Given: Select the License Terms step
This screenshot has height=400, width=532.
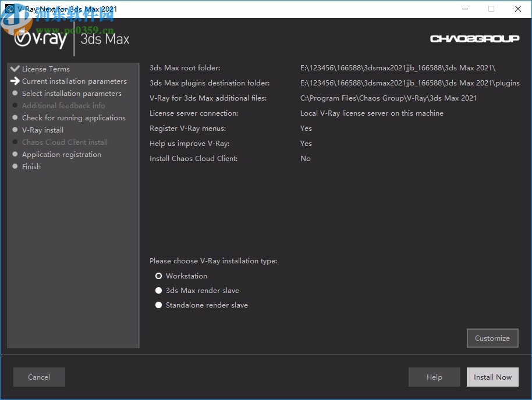Looking at the screenshot, I should (x=47, y=69).
